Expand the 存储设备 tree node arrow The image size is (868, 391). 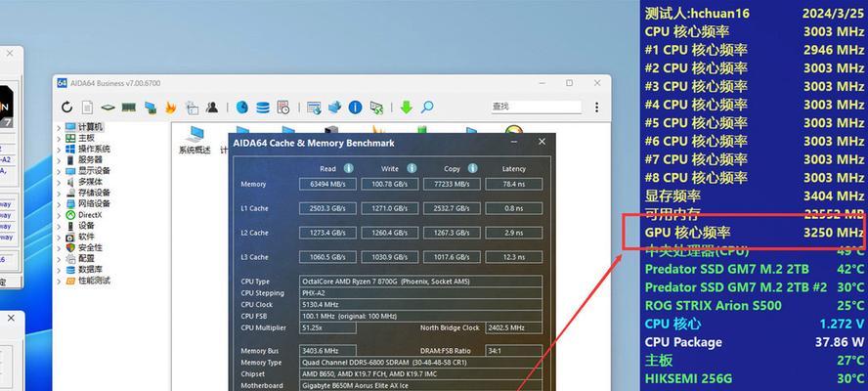(60, 194)
